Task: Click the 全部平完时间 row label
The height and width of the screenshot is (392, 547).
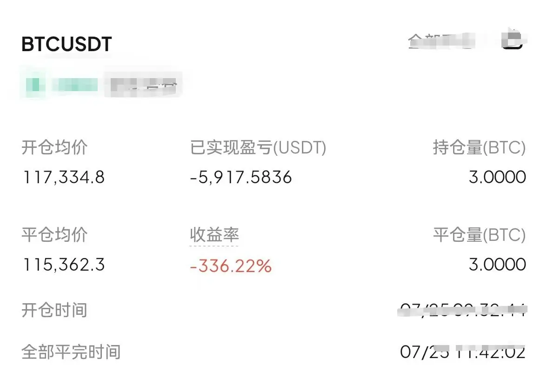Action: (x=71, y=352)
